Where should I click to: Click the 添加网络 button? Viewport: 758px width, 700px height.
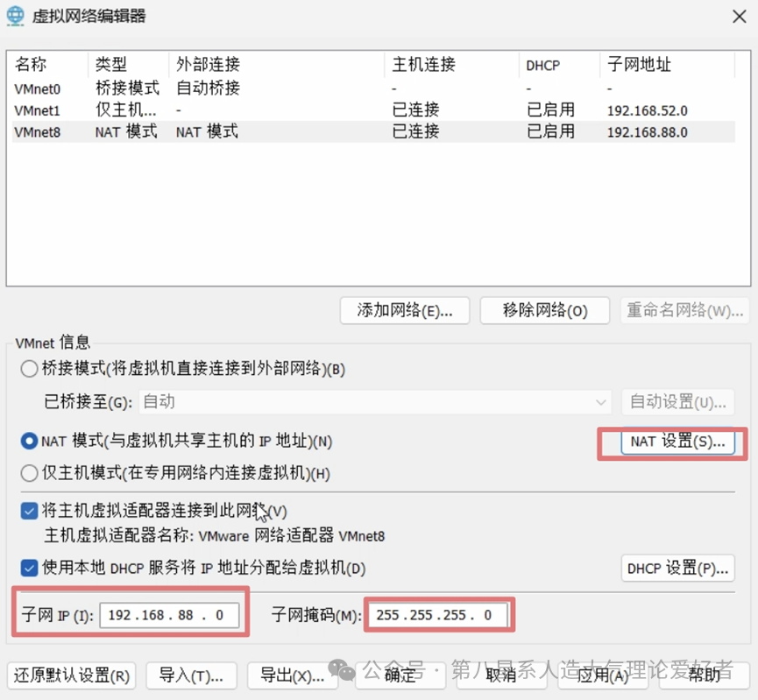pyautogui.click(x=404, y=310)
